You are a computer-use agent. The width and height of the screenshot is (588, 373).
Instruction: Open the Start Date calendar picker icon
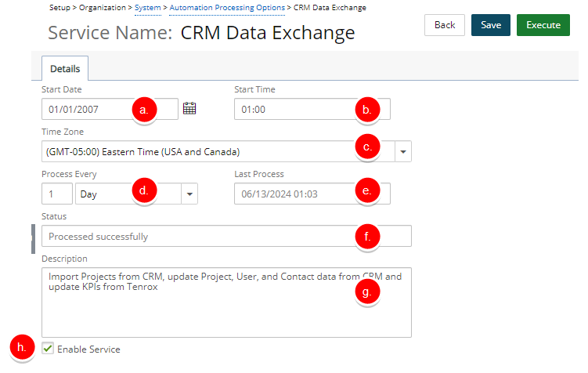pos(189,108)
